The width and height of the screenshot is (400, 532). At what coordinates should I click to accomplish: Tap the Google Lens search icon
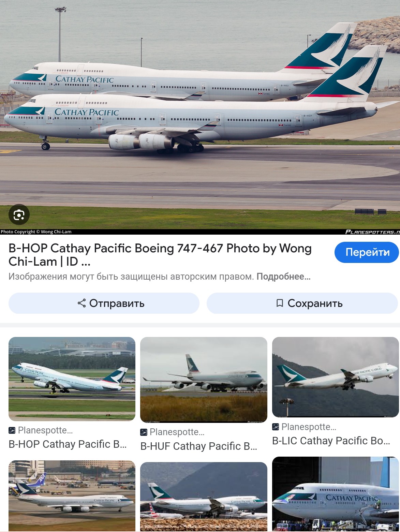tap(19, 215)
